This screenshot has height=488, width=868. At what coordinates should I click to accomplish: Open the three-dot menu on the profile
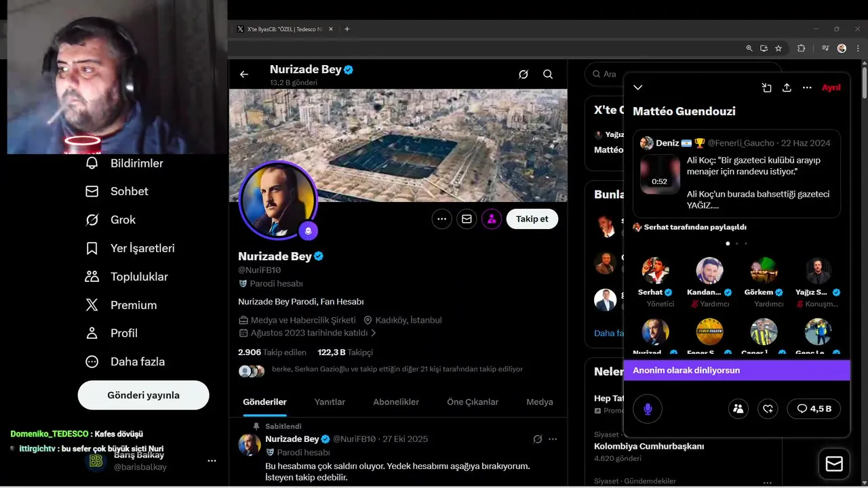[441, 219]
